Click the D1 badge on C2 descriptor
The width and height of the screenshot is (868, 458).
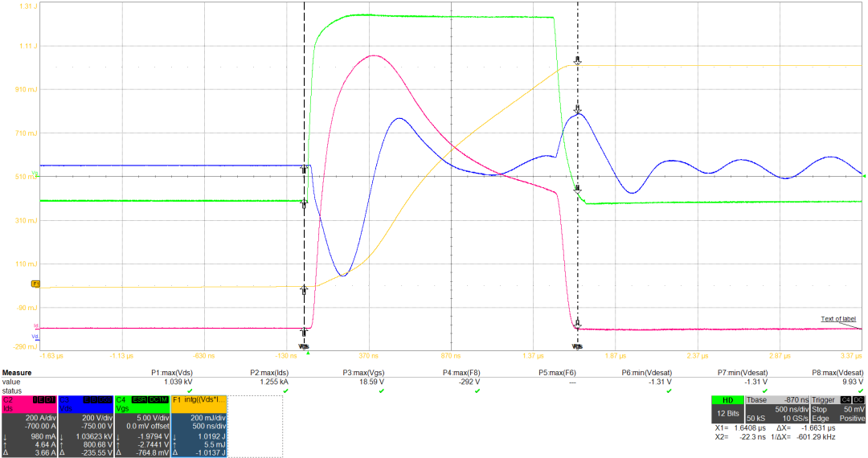51,399
